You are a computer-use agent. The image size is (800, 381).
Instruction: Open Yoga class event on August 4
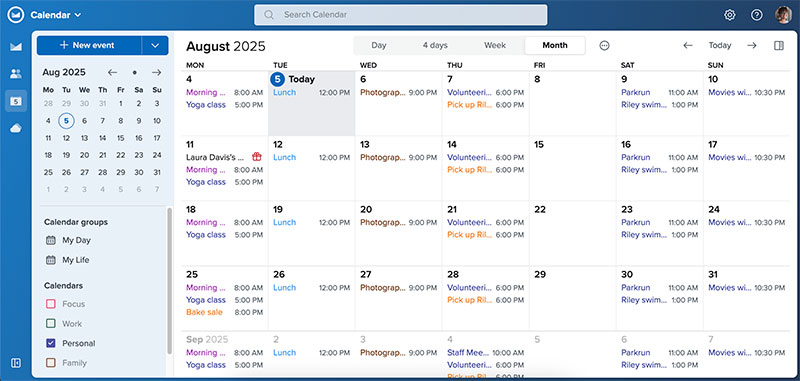(224, 105)
